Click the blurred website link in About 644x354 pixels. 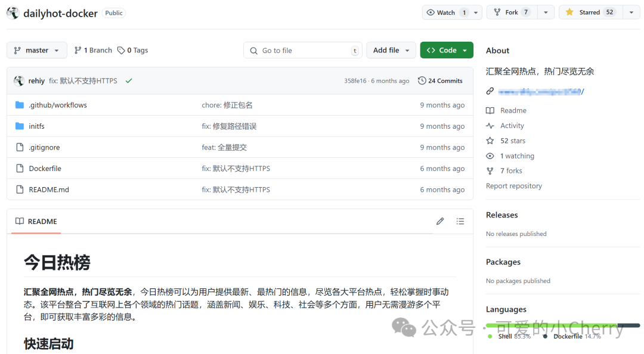541,92
